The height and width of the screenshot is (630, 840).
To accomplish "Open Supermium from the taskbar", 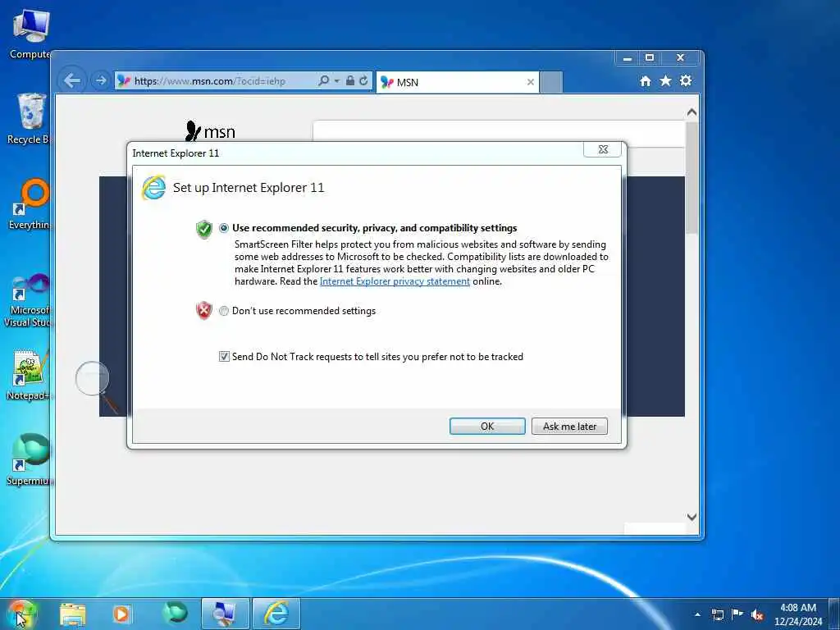I will (176, 614).
